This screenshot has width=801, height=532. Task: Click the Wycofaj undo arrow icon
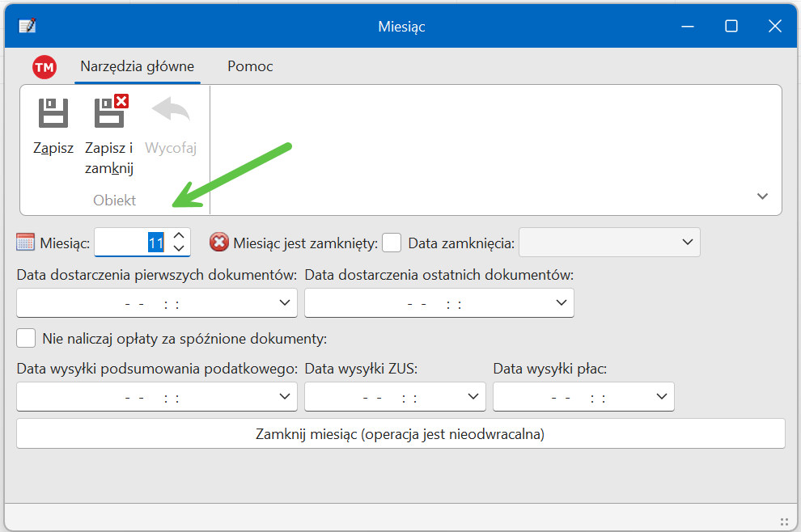coord(171,112)
